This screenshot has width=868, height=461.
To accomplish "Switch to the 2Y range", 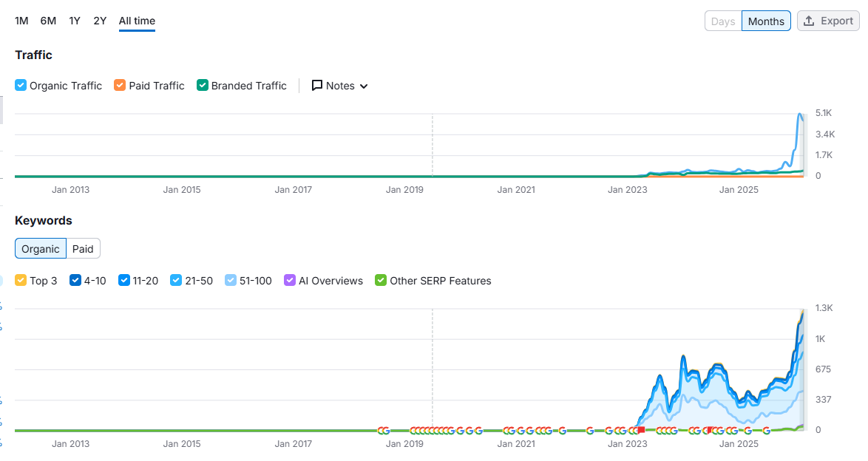I will tap(99, 21).
